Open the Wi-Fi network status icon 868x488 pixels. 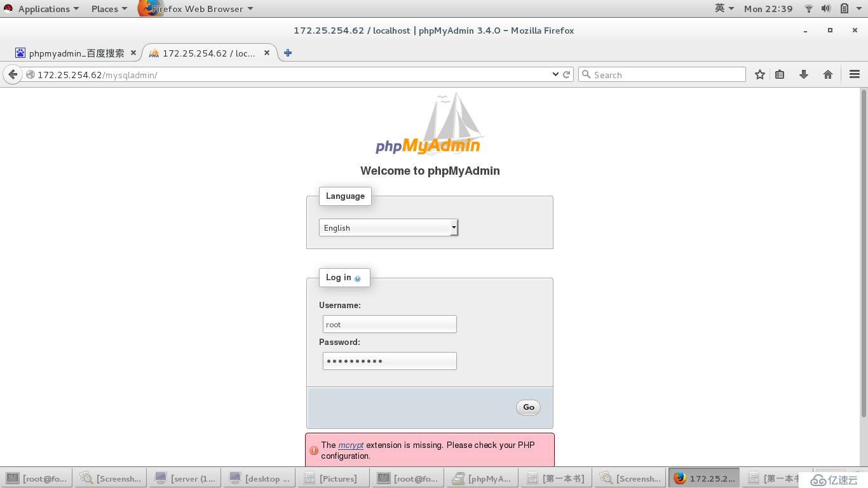pyautogui.click(x=808, y=8)
